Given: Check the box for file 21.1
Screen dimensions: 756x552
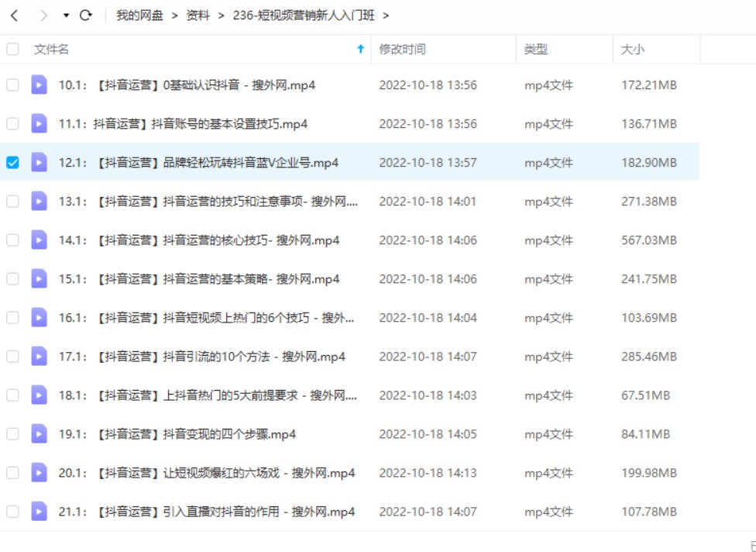Looking at the screenshot, I should pyautogui.click(x=12, y=512).
